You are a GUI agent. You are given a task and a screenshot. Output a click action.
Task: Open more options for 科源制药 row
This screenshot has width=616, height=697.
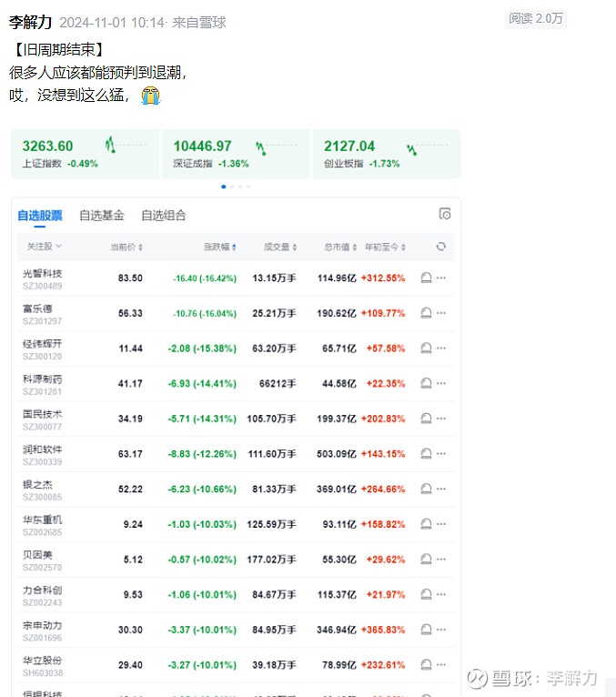point(441,384)
